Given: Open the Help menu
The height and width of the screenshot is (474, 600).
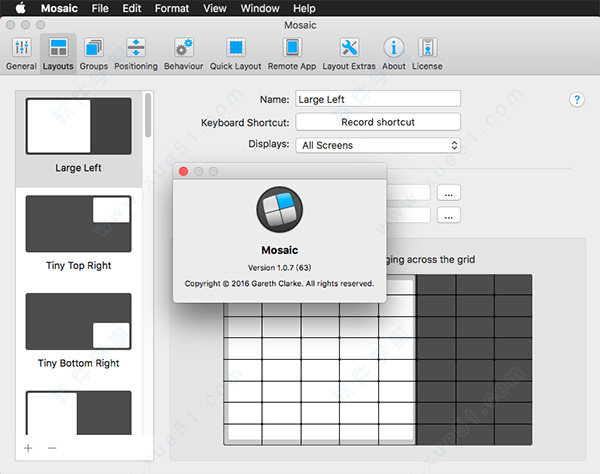Looking at the screenshot, I should click(304, 8).
